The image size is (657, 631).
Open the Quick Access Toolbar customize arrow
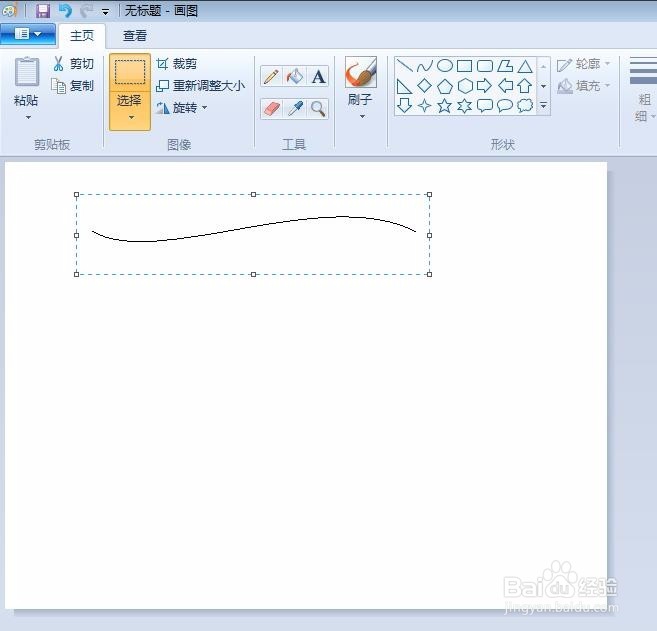tap(106, 12)
